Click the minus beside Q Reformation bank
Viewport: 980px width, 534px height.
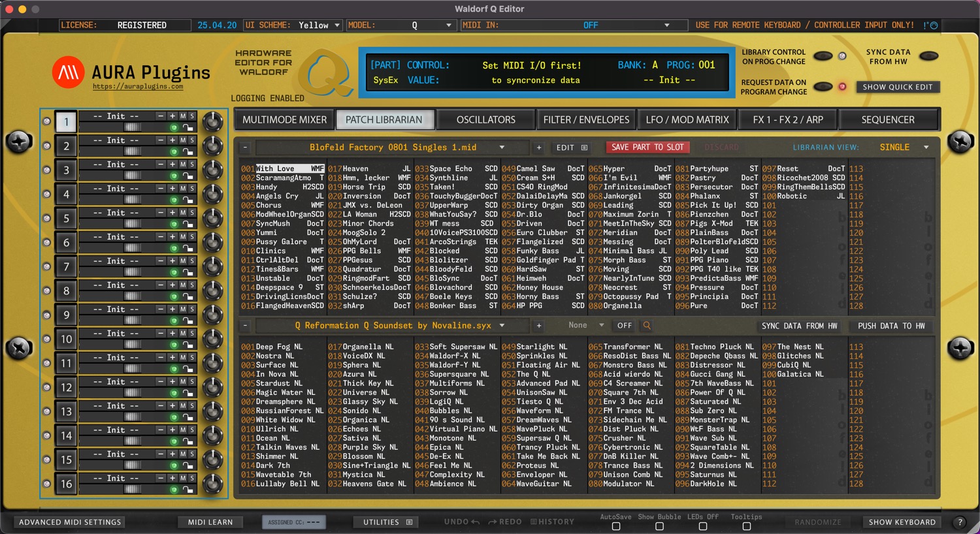245,325
